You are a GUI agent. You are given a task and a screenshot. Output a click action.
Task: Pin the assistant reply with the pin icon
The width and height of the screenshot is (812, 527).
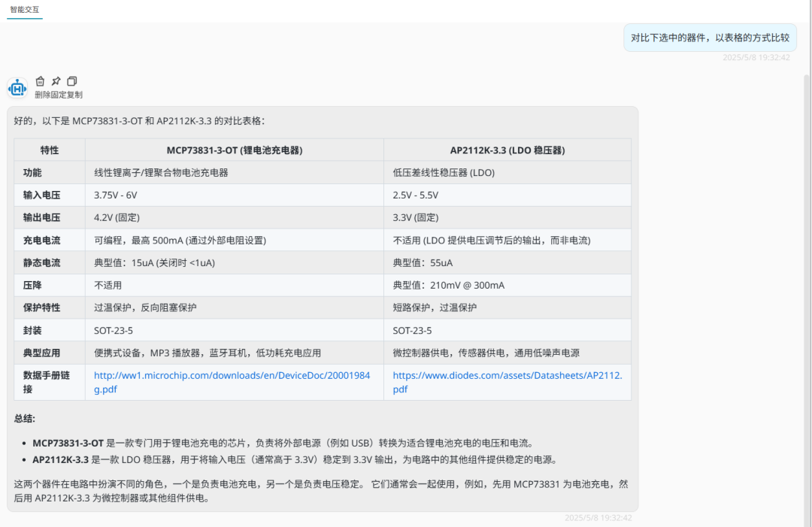56,81
